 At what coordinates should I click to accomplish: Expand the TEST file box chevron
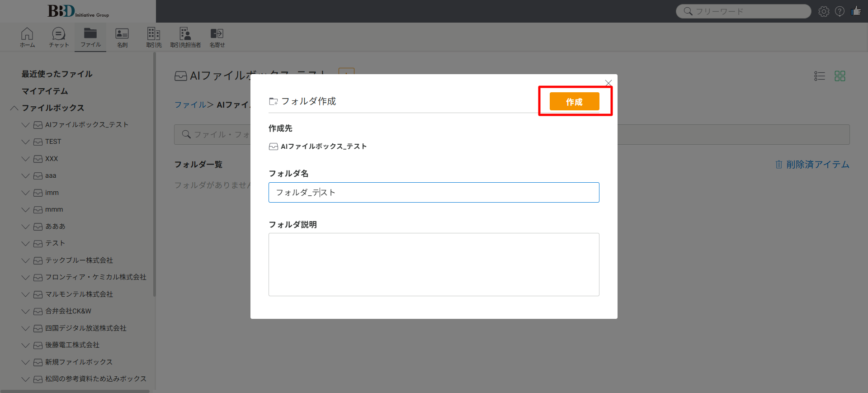coord(25,142)
